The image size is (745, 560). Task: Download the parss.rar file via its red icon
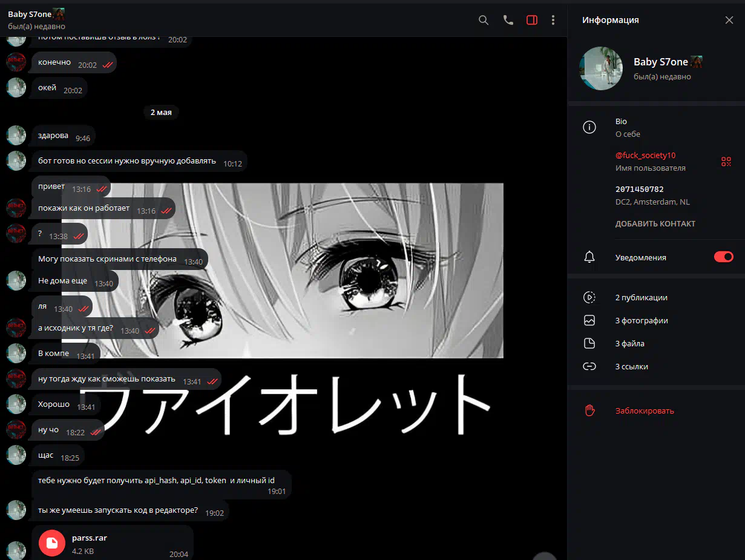coord(52,542)
